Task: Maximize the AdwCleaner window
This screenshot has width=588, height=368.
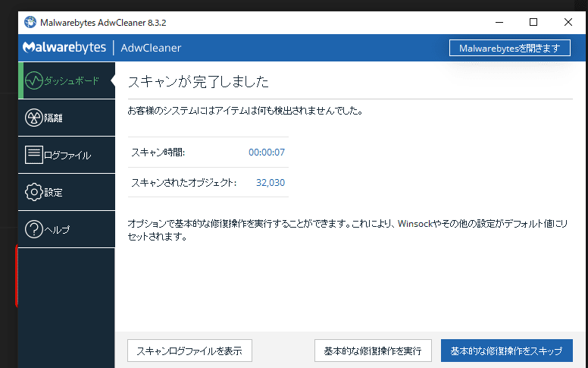Action: click(x=533, y=23)
